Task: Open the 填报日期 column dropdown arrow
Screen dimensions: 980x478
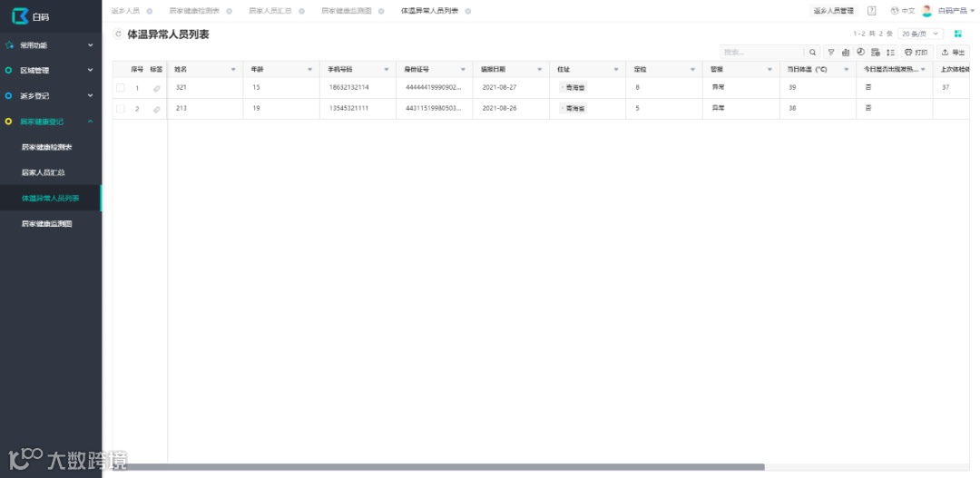Action: (x=539, y=69)
